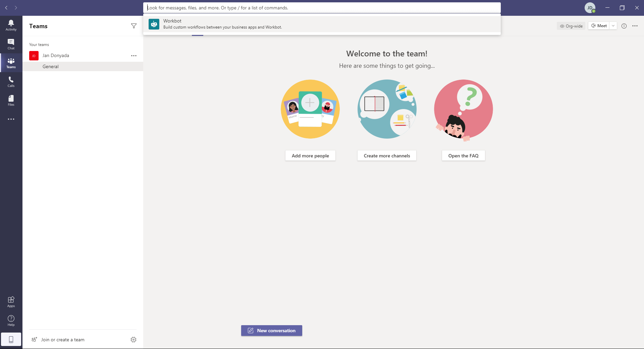Click into the search command box
The image size is (644, 349).
click(322, 8)
